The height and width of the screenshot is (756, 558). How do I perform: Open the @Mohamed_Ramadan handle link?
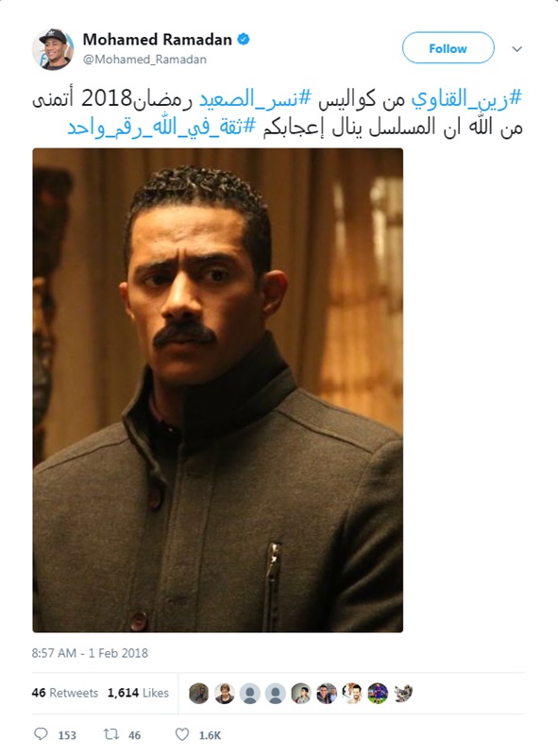point(144,60)
